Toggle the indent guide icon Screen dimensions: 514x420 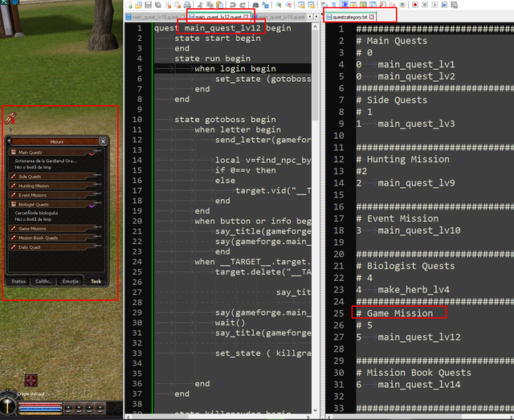[x=344, y=5]
